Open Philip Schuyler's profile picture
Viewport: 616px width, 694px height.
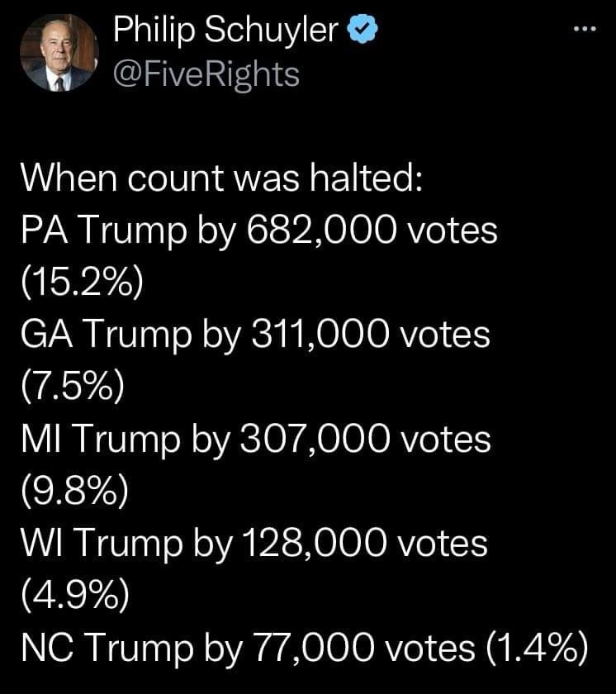(59, 52)
